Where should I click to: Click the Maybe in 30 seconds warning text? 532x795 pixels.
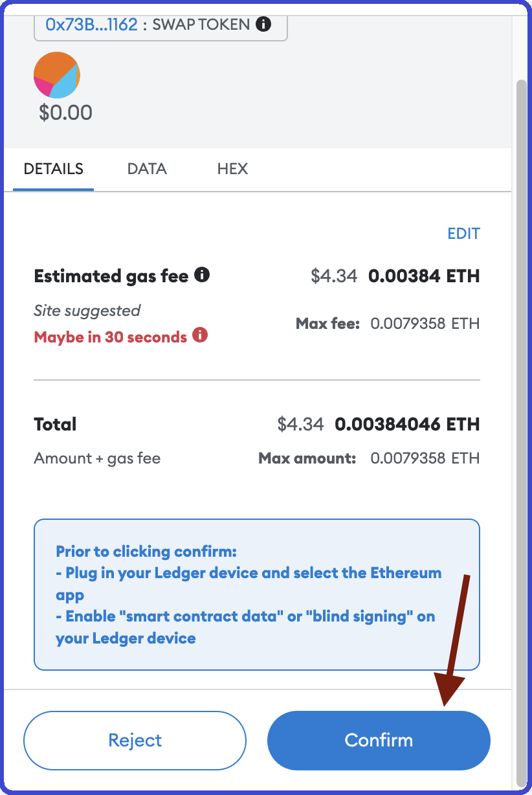(x=111, y=337)
